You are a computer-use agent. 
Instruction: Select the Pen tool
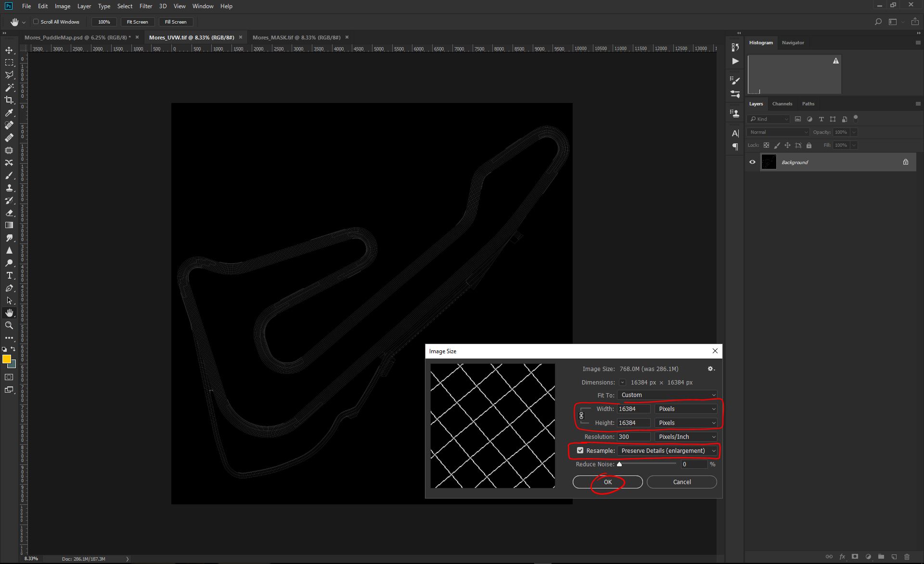pos(9,288)
